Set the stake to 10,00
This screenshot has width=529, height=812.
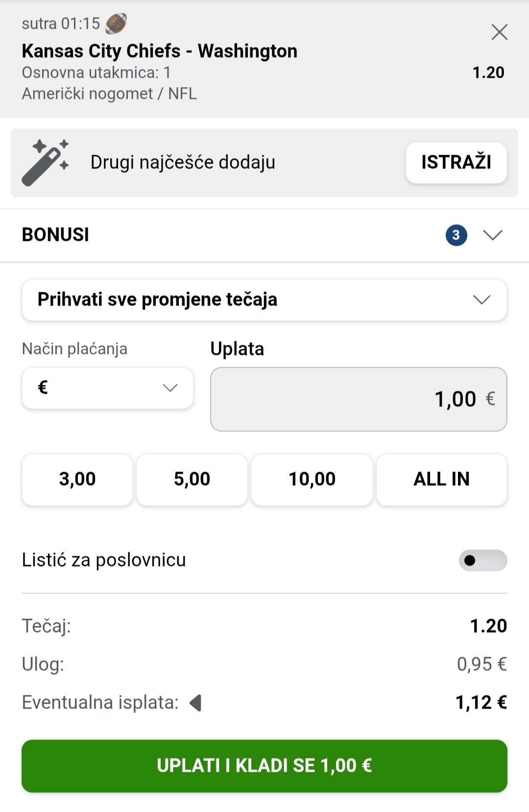pyautogui.click(x=312, y=479)
